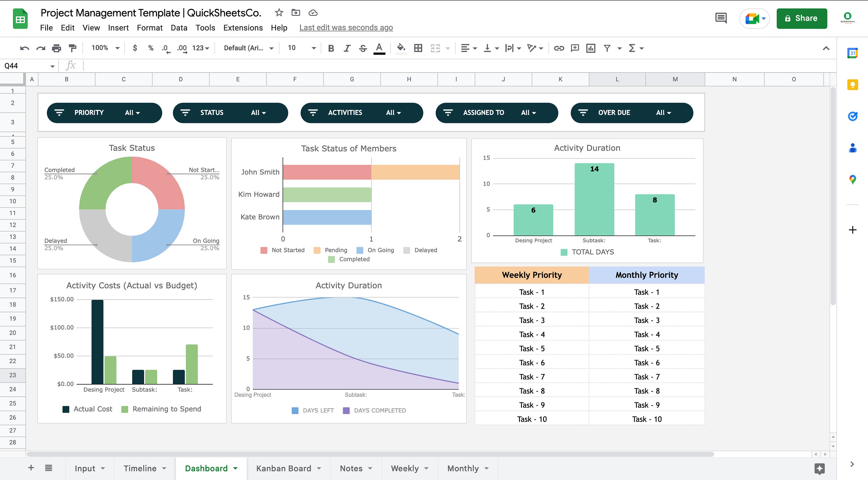The height and width of the screenshot is (480, 868).
Task: Click the Create a filter icon
Action: (x=608, y=48)
